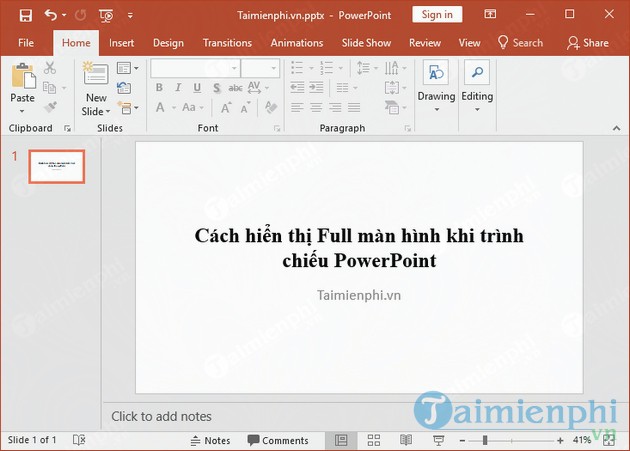Open the Review tab
Image resolution: width=630 pixels, height=451 pixels.
[x=425, y=43]
